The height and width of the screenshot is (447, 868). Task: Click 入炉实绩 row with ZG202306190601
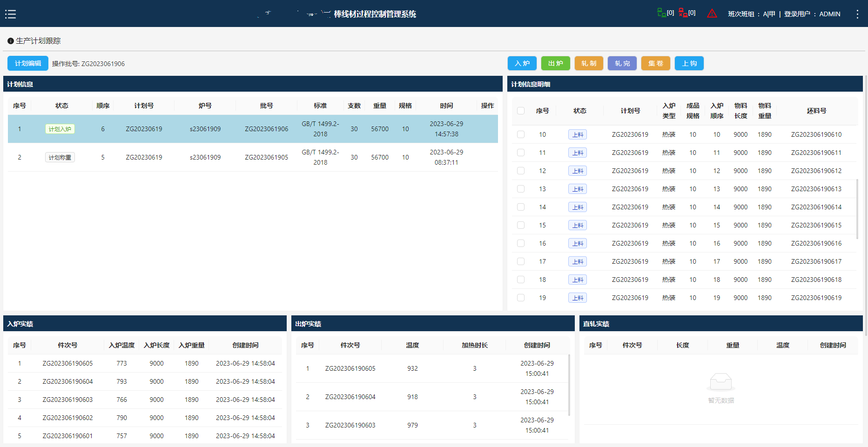(145, 436)
